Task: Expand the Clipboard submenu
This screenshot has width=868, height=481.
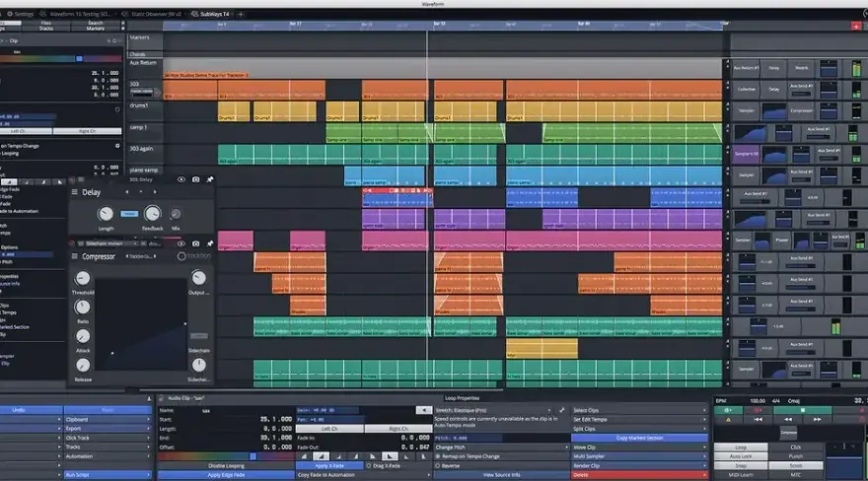Action: [x=108, y=420]
